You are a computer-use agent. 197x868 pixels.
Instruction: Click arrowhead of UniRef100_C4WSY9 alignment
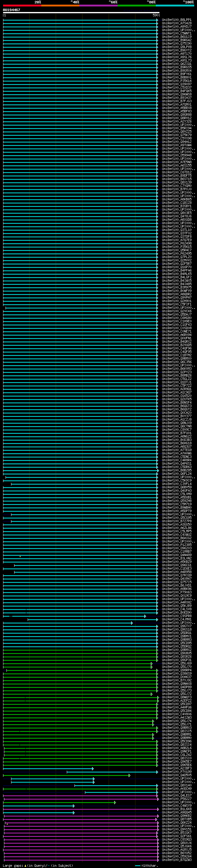(x=74, y=806)
